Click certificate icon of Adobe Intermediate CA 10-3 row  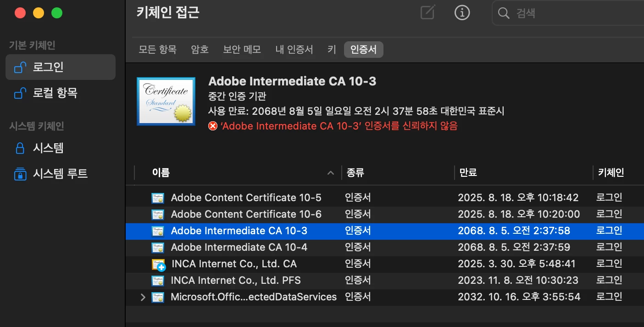click(x=158, y=231)
